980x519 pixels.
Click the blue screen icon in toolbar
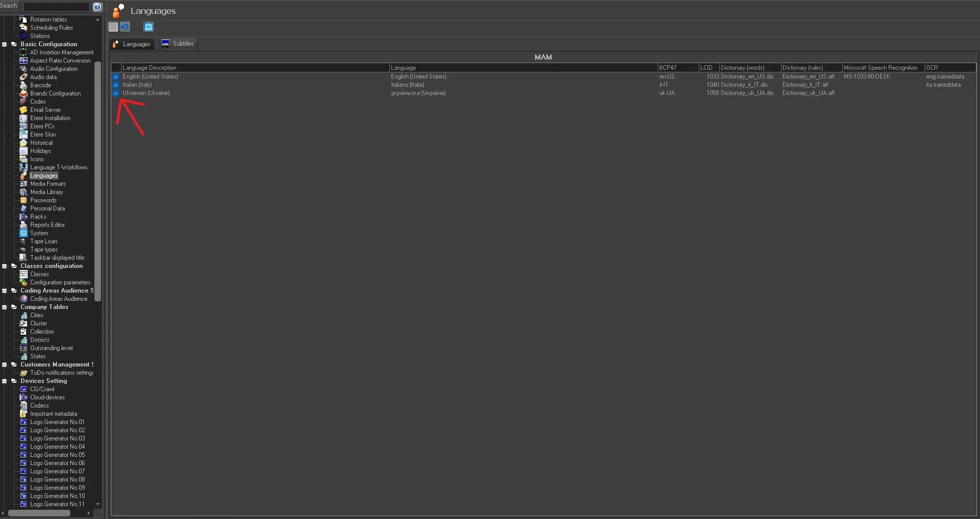[x=149, y=27]
